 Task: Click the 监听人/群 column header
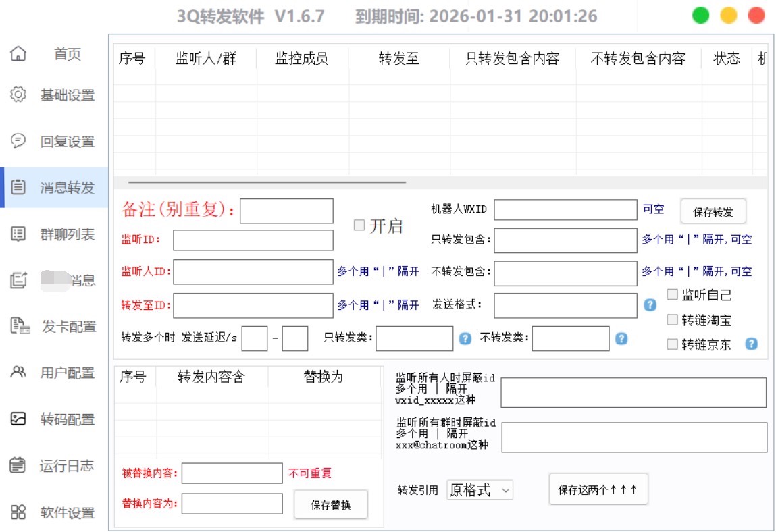[x=206, y=58]
